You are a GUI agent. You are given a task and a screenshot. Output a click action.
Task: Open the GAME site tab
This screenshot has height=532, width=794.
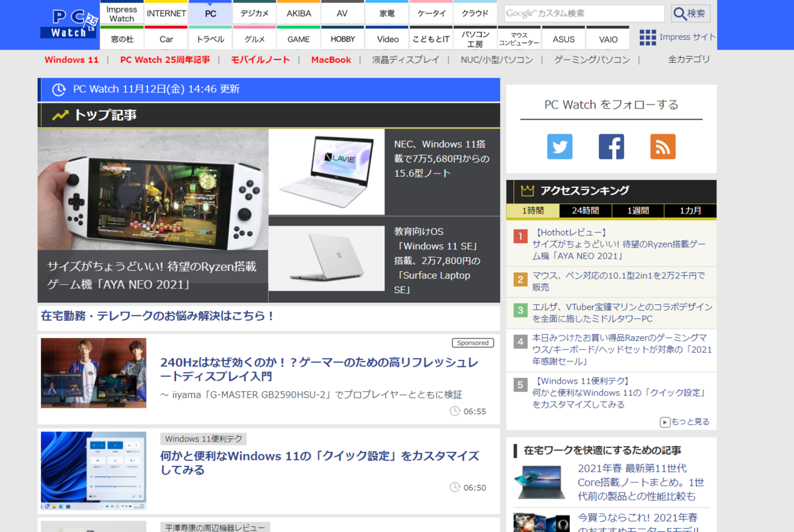(299, 38)
